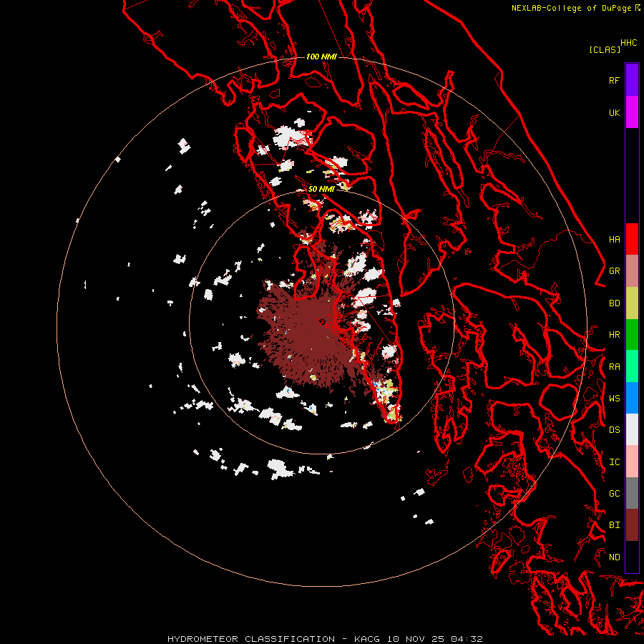This screenshot has width=644, height=644.
Task: Click the radar site center marker
Action: (321, 321)
